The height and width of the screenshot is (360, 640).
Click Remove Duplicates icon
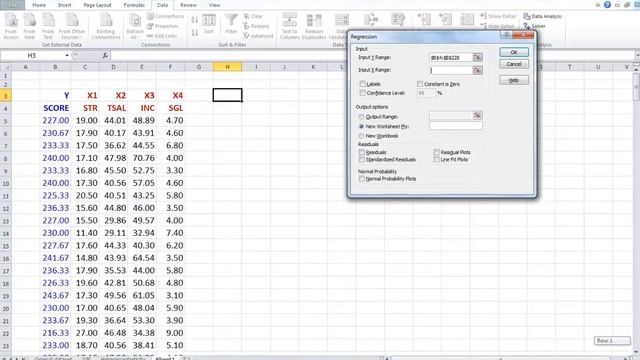coord(314,26)
